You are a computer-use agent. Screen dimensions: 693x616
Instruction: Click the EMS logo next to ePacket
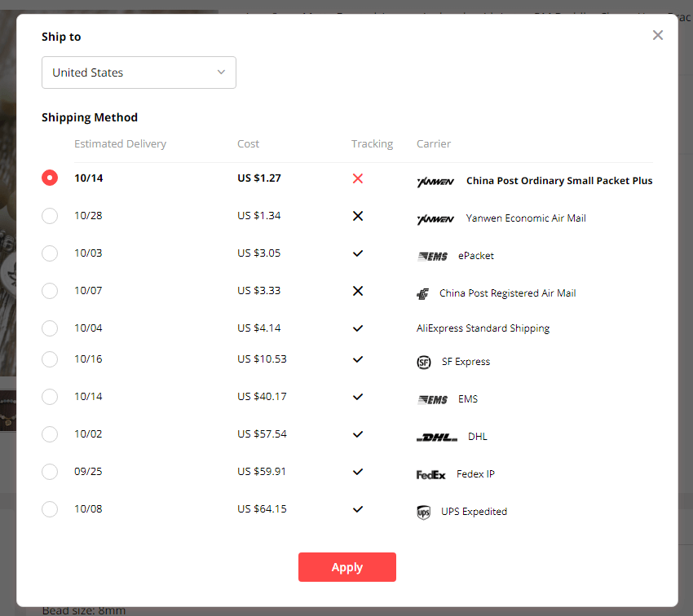point(432,256)
